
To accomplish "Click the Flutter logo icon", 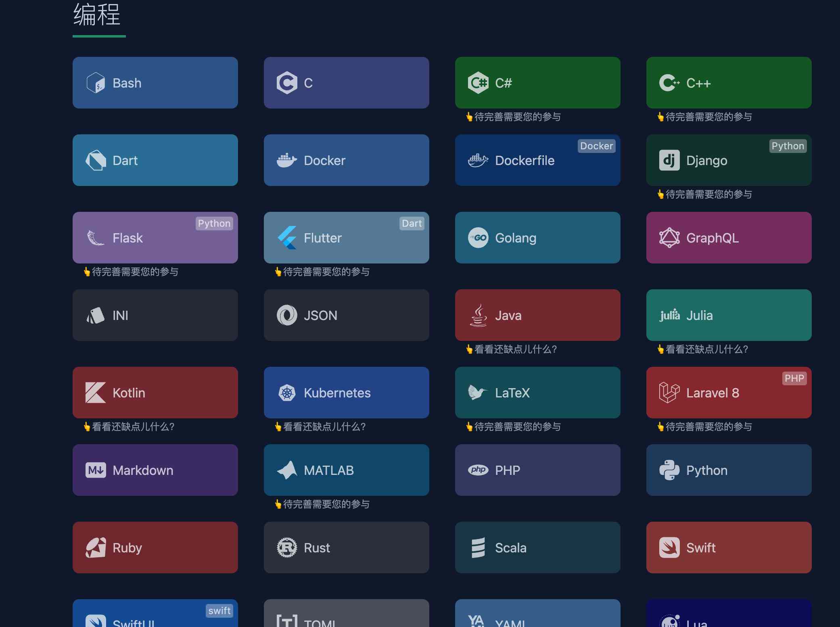I will 287,238.
